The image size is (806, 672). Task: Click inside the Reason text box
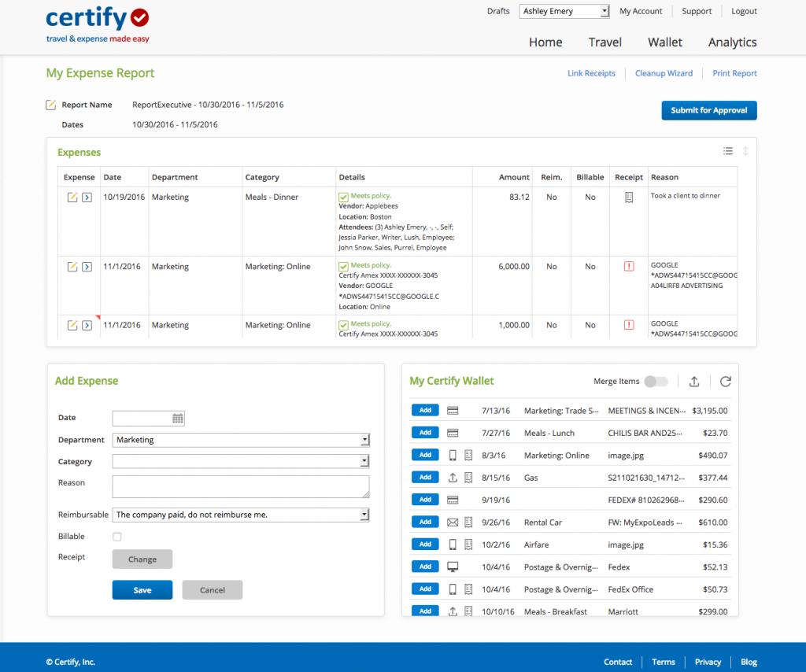click(239, 488)
